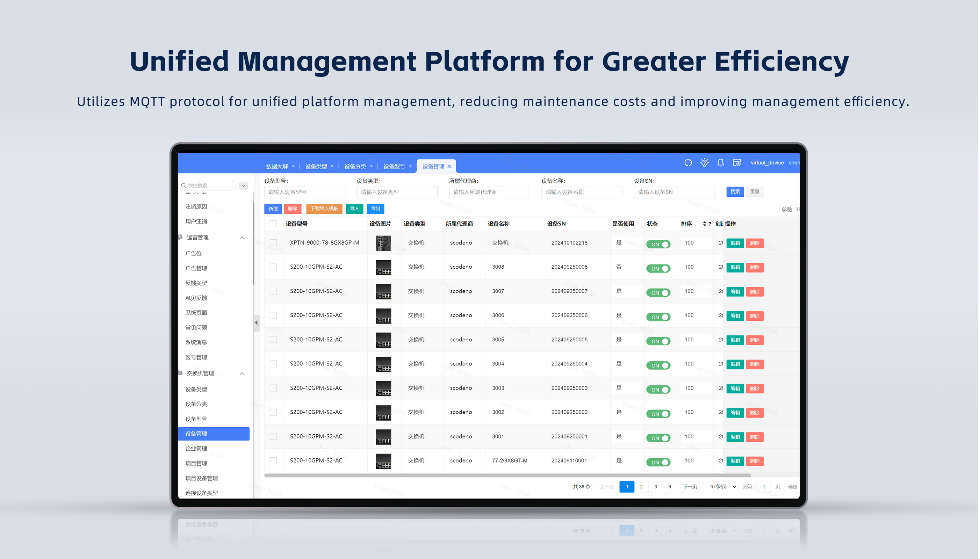980x559 pixels.
Task: Check the select-all checkbox in table header
Action: [273, 224]
